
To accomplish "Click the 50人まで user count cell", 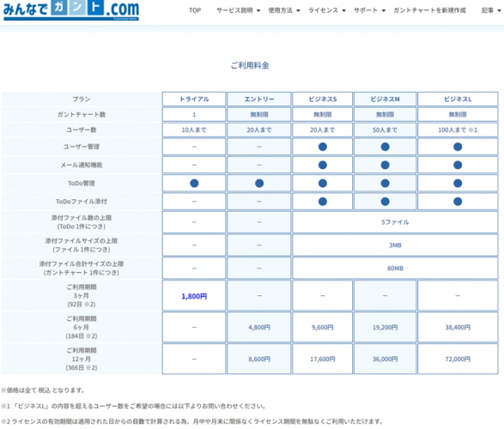I will tap(385, 130).
